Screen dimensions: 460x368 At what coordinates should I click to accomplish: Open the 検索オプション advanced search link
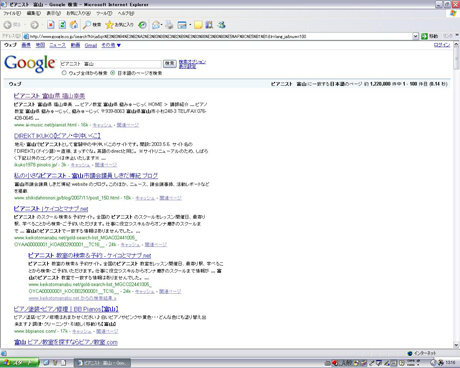coord(192,62)
